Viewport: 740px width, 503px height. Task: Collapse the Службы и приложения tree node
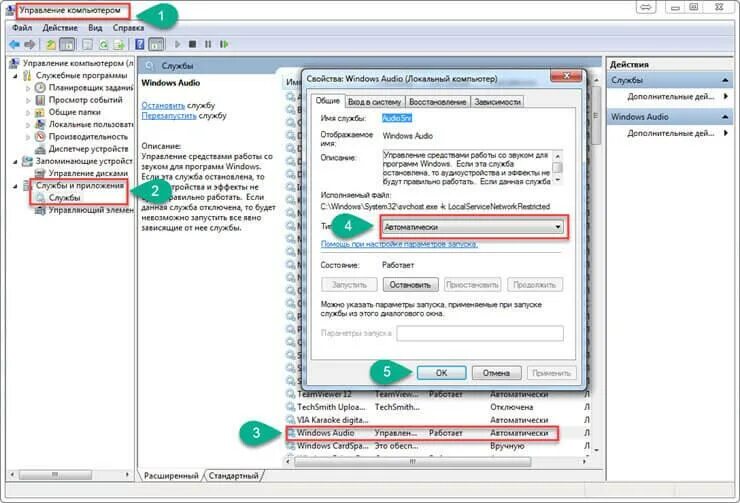tap(15, 186)
